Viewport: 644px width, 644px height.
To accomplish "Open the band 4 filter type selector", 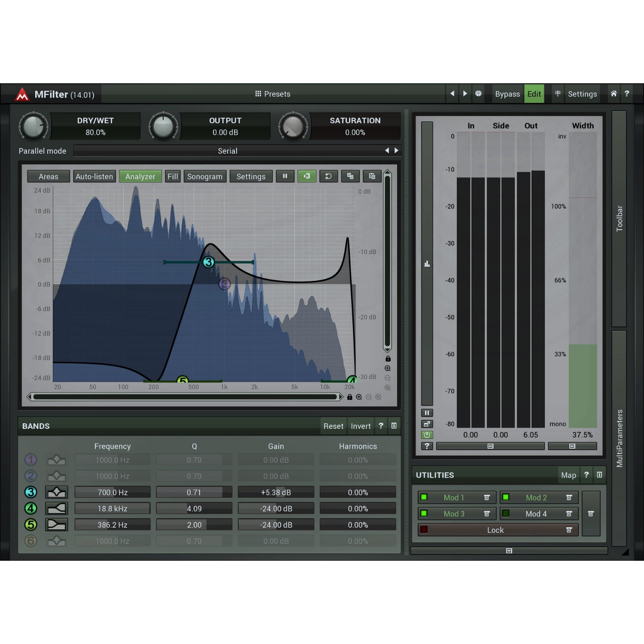I will click(x=57, y=509).
